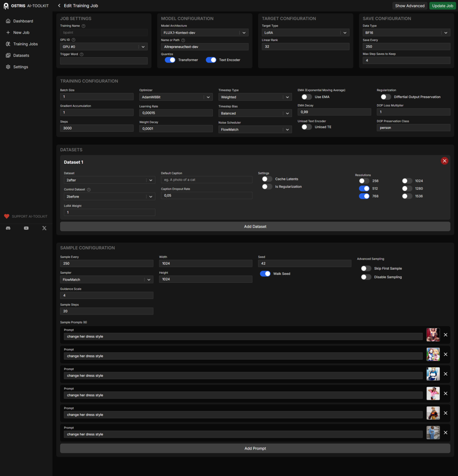Open the Model Architecture dropdown
This screenshot has width=458, height=476.
pos(204,33)
